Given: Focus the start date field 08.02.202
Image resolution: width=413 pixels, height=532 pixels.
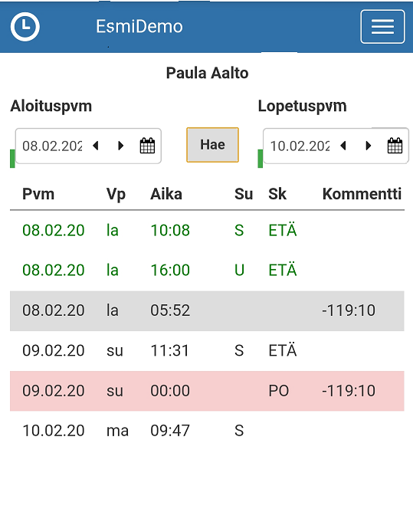Looking at the screenshot, I should click(53, 146).
